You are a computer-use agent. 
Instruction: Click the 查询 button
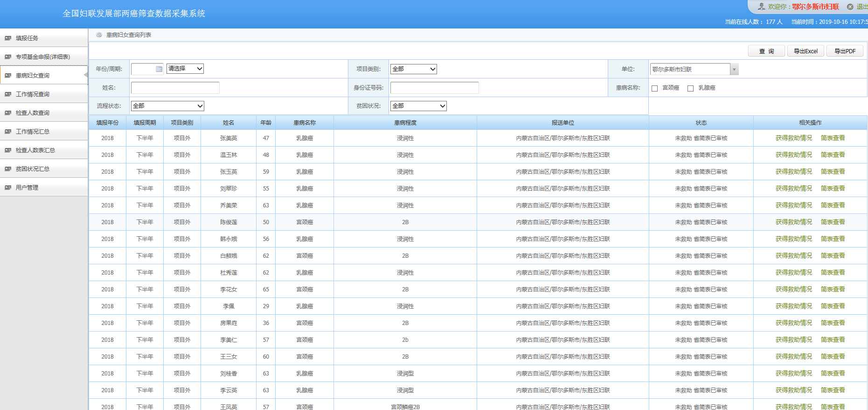point(766,51)
